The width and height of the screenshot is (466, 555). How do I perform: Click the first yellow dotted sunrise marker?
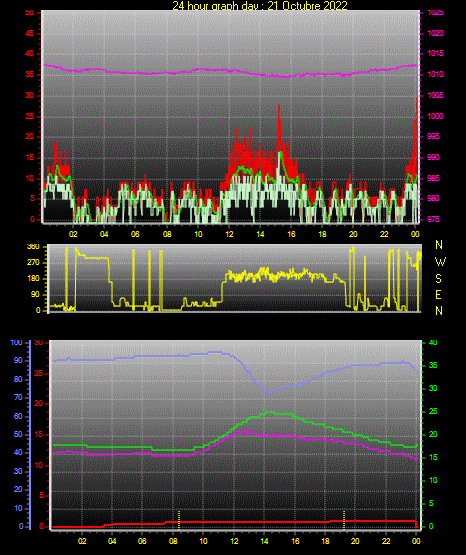click(x=179, y=520)
